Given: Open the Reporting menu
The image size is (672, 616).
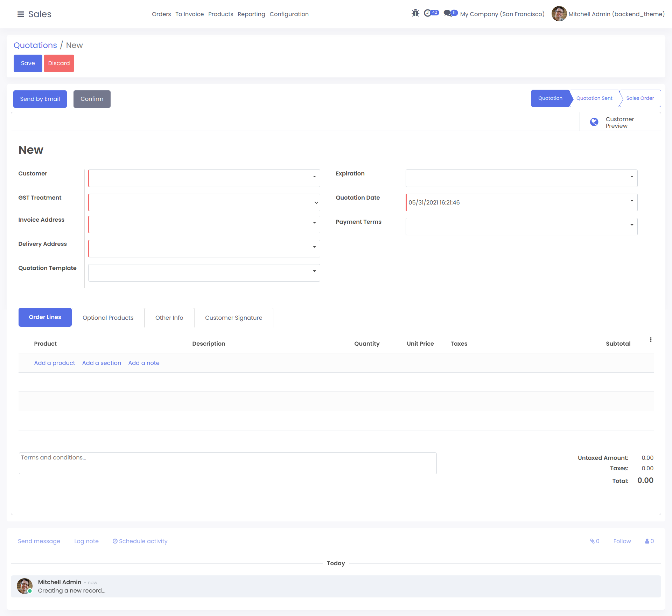Looking at the screenshot, I should 251,14.
